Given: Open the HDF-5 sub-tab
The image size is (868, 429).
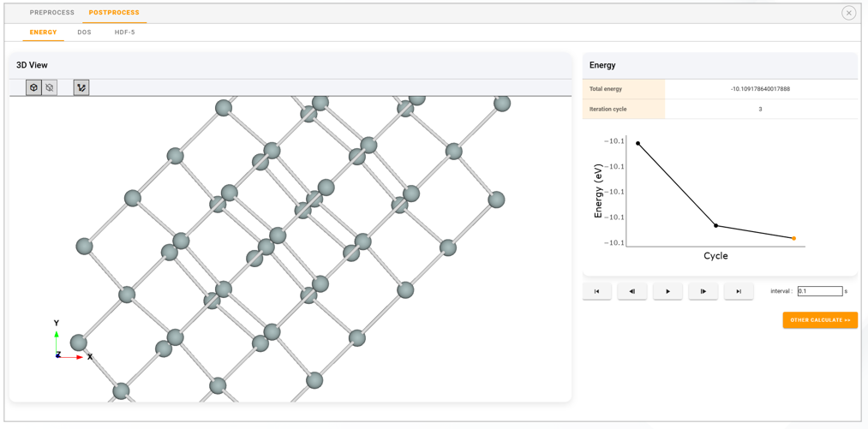Looking at the screenshot, I should click(125, 33).
